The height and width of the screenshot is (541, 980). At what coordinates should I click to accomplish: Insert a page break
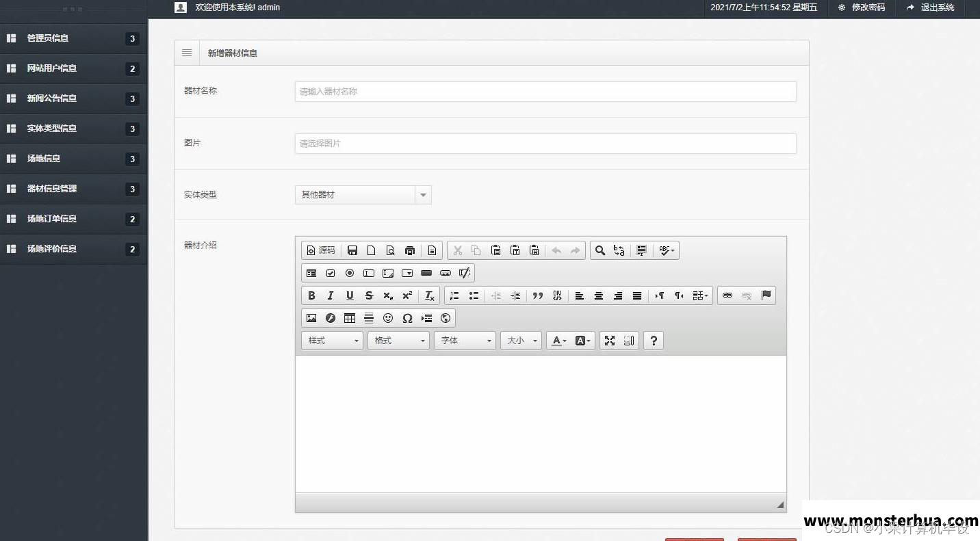point(426,318)
